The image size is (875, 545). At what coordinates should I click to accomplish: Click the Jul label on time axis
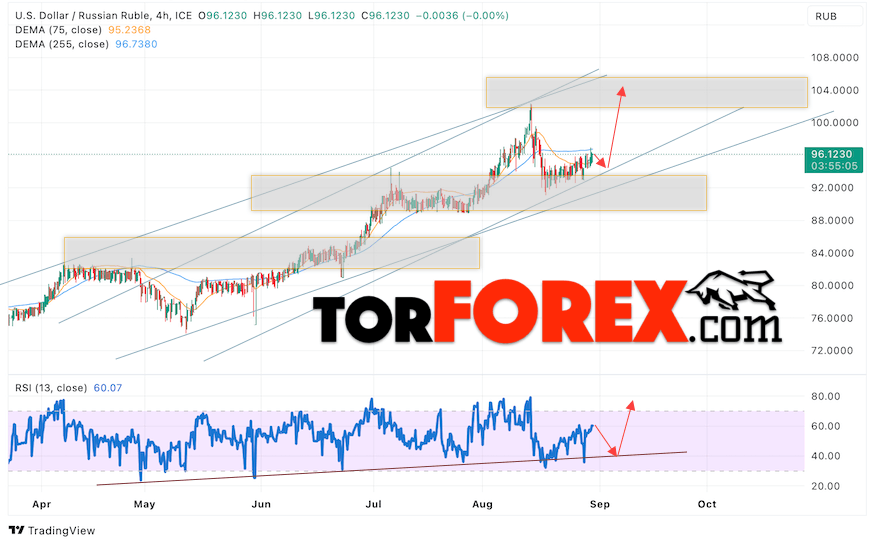click(373, 504)
